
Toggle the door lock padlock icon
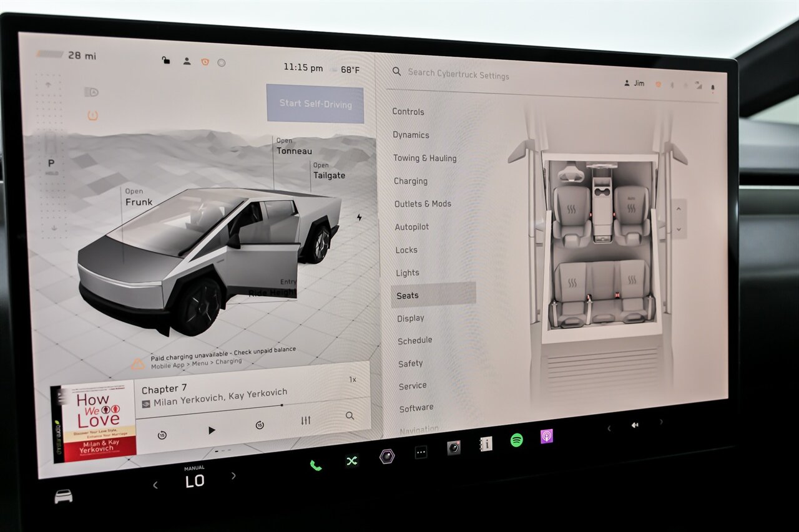pyautogui.click(x=165, y=60)
